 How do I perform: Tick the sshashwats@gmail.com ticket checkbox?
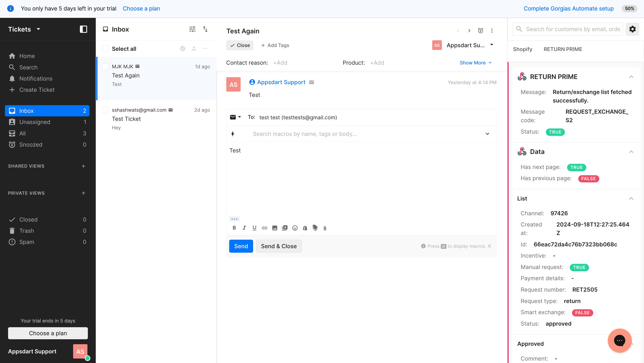(x=106, y=110)
